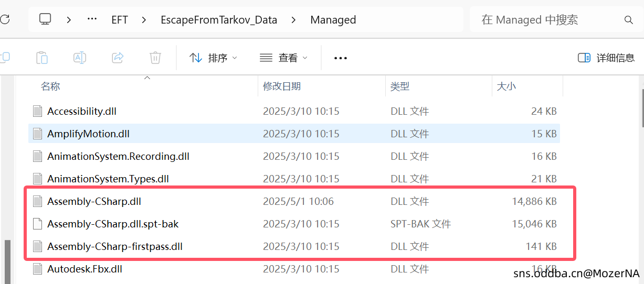Viewport: 644px width, 284px height.
Task: Toggle the Details pane (详细信息) button
Action: 606,58
